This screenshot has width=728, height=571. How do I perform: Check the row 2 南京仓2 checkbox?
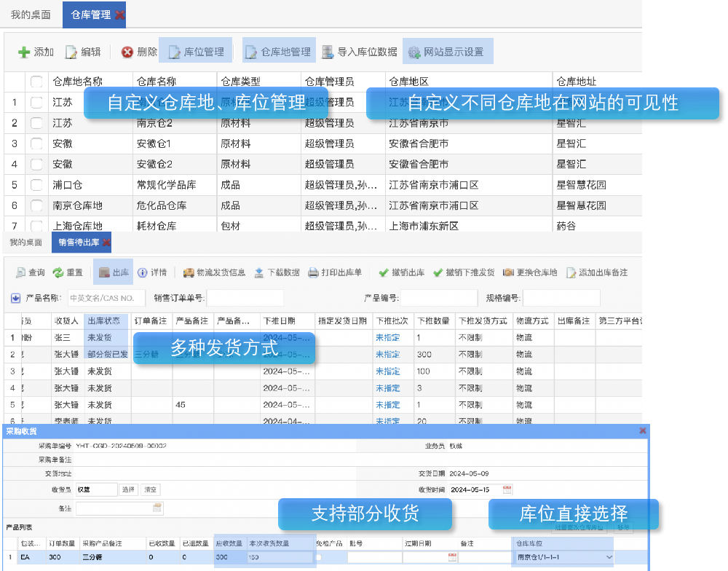[36, 123]
